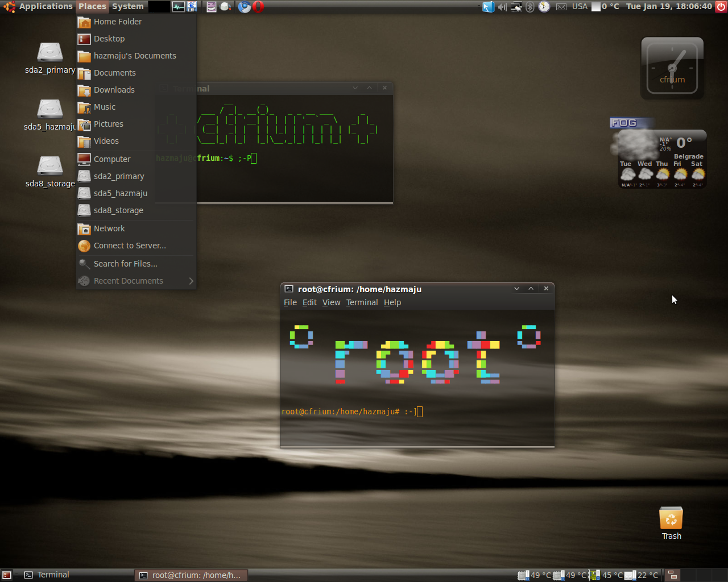Close the root@cfrium terminal window
The image size is (728, 582).
[546, 289]
